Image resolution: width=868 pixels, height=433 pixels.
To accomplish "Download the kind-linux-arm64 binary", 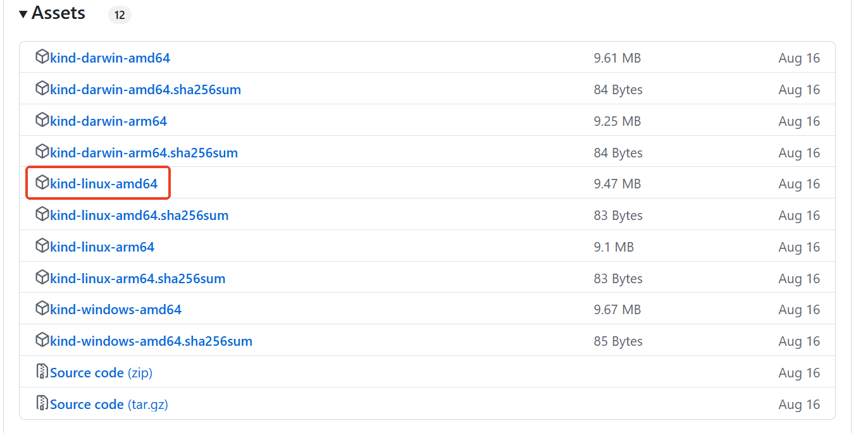I will 102,247.
